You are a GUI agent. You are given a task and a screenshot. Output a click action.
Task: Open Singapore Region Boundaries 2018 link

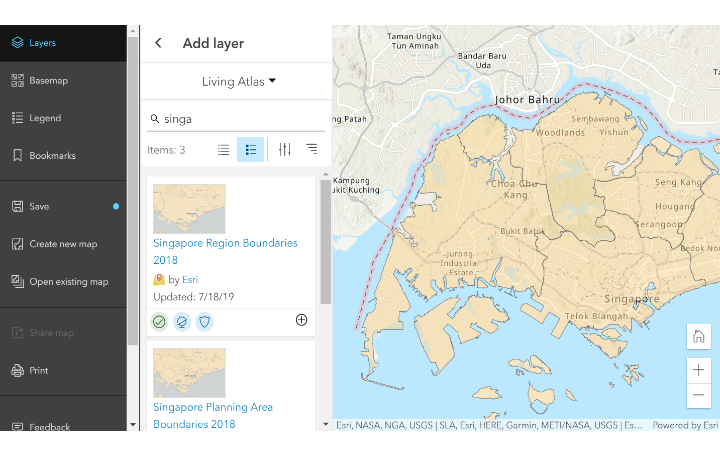click(x=225, y=252)
